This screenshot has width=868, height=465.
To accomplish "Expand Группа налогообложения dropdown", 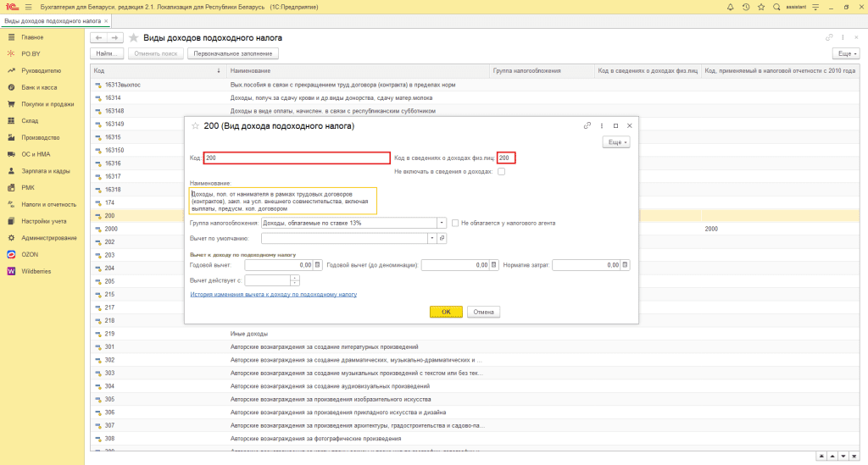I will [x=441, y=223].
